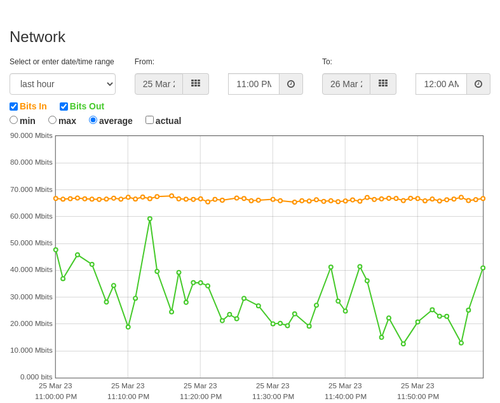This screenshot has width=500, height=403.
Task: Click the '11:50:00 PM' x-axis label
Action: [418, 397]
